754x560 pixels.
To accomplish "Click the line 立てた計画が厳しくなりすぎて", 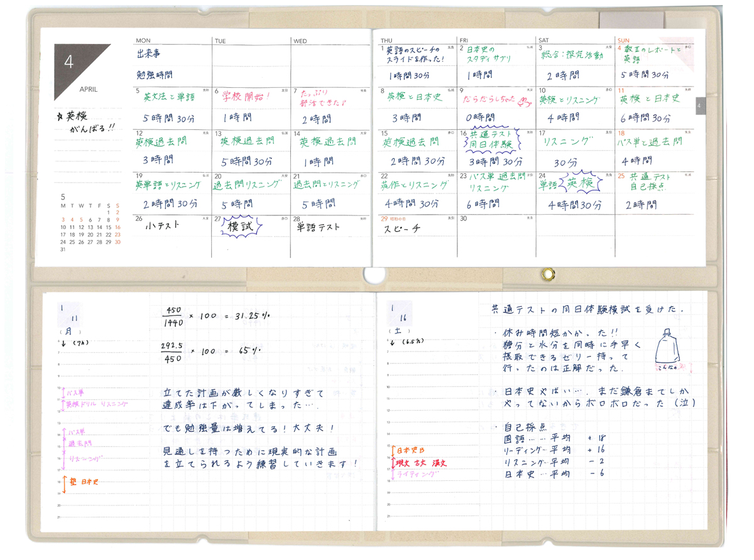I will pos(244,394).
